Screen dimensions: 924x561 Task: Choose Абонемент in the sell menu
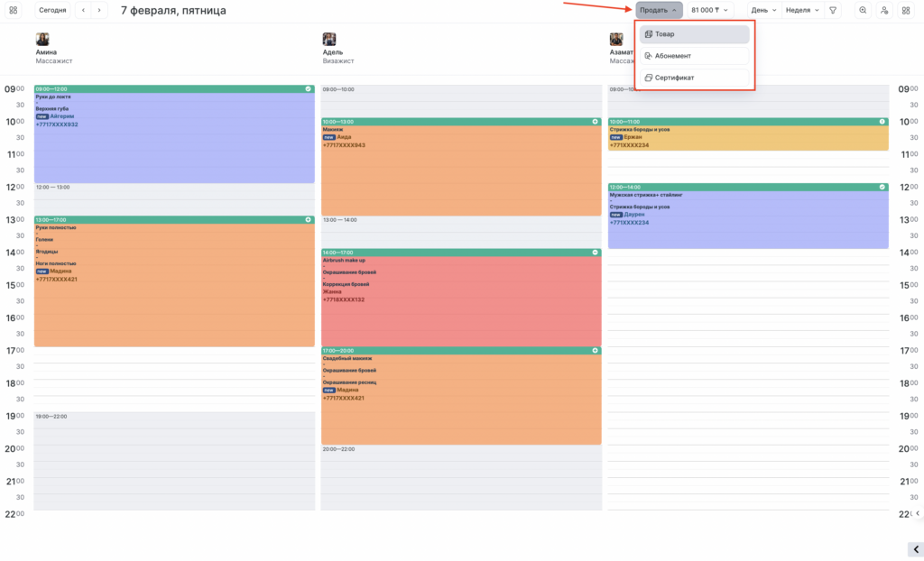(x=694, y=56)
